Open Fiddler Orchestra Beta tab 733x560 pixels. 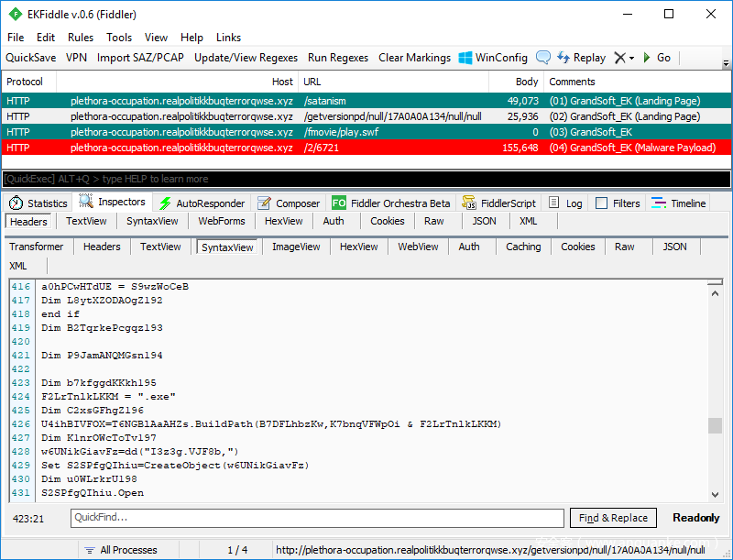click(391, 203)
